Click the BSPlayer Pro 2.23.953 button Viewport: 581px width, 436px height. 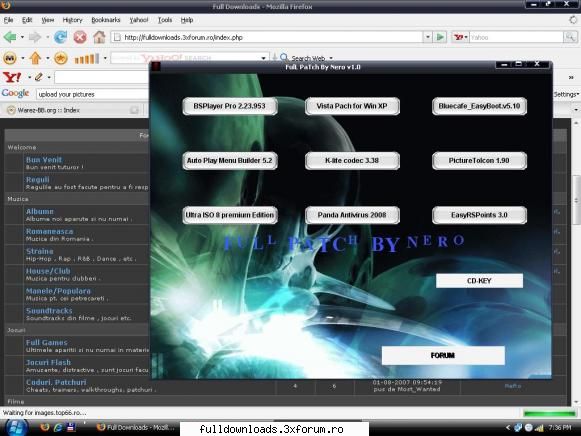pos(230,106)
